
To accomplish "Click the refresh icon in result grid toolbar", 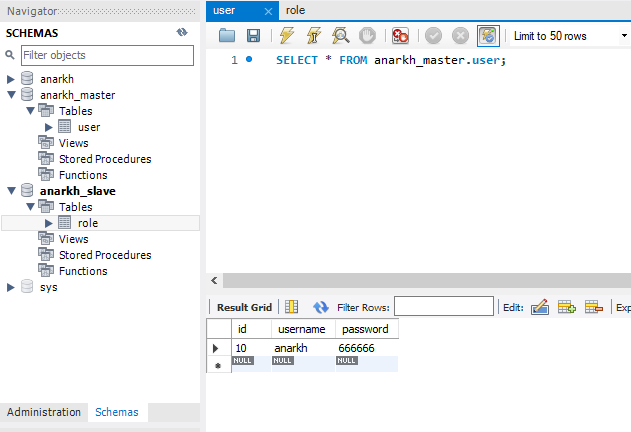I will click(x=321, y=307).
